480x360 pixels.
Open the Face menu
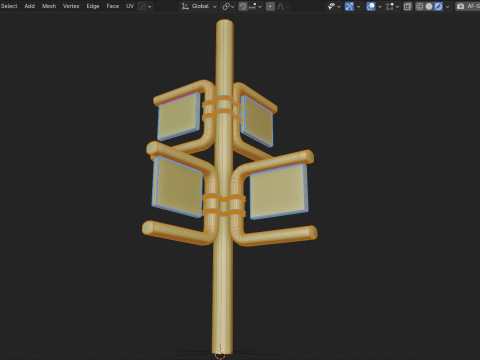coord(113,6)
